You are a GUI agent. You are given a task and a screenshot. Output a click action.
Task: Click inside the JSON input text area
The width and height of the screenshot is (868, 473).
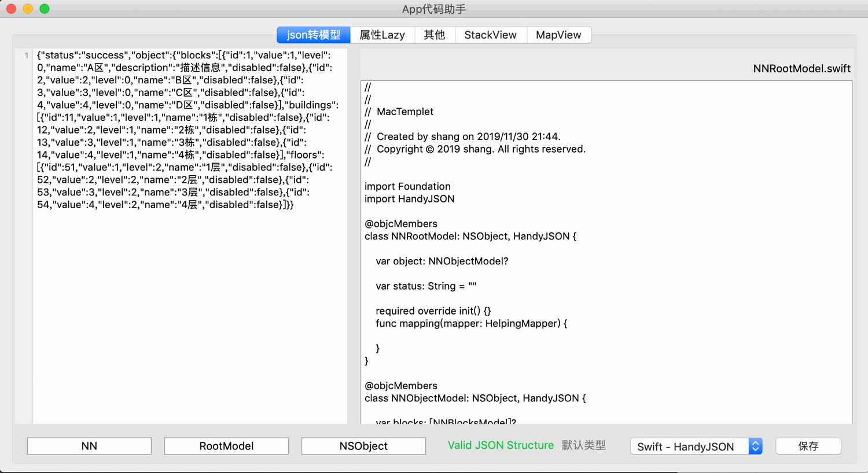(190, 236)
